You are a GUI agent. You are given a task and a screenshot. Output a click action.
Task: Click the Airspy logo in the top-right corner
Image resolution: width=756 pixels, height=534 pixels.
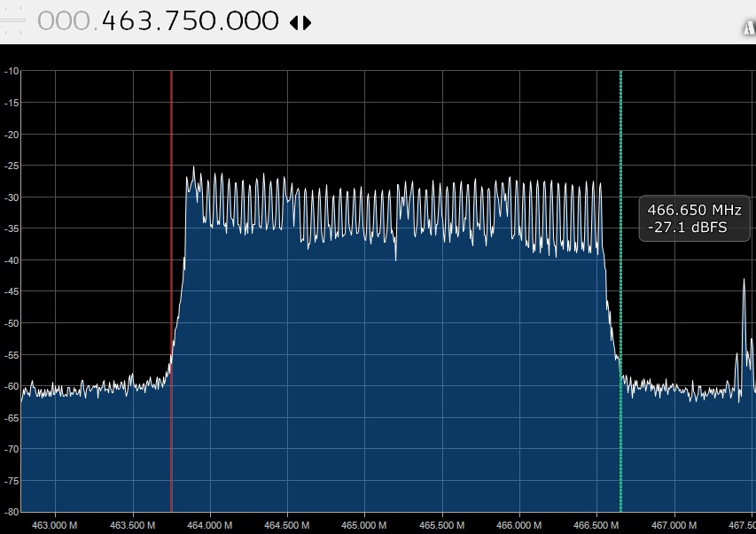(x=749, y=27)
